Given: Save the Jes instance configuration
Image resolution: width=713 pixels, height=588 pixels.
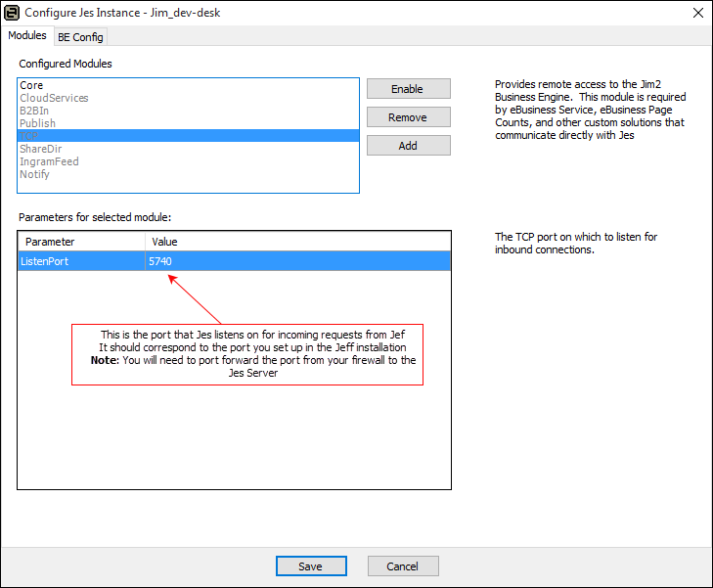Looking at the screenshot, I should pos(311,566).
